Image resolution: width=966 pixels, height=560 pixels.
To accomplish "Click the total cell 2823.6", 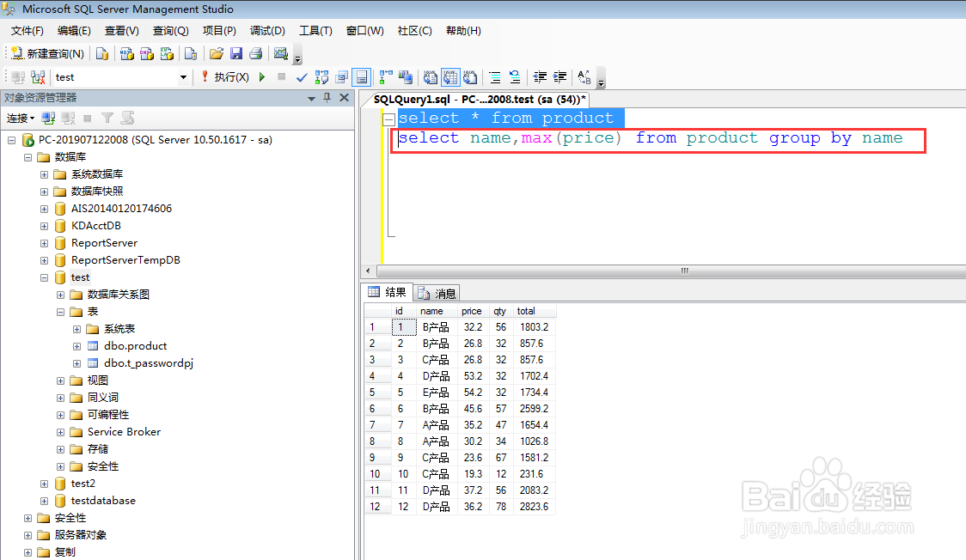I will 534,507.
